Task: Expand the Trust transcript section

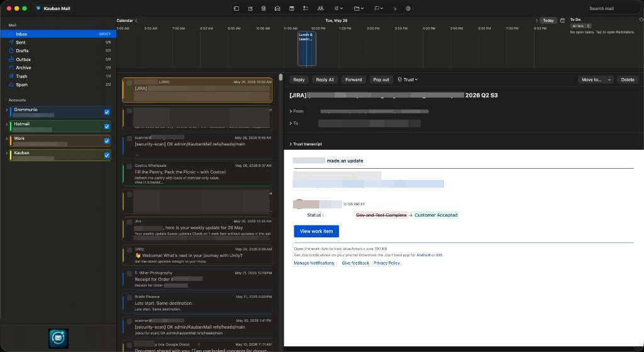Action: point(306,144)
